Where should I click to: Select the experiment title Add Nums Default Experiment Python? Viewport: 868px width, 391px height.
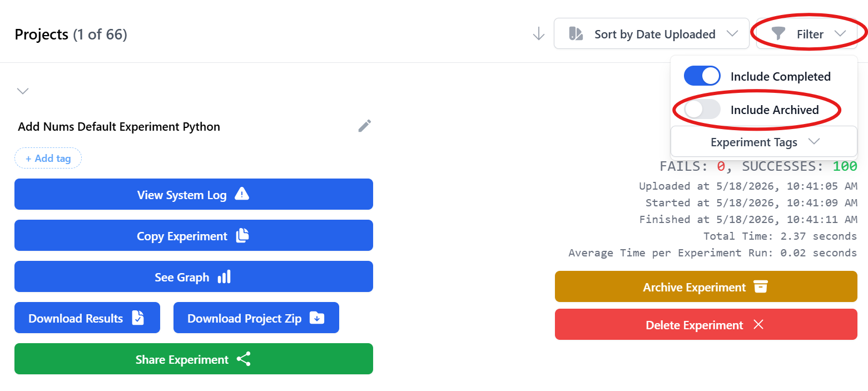click(x=119, y=126)
